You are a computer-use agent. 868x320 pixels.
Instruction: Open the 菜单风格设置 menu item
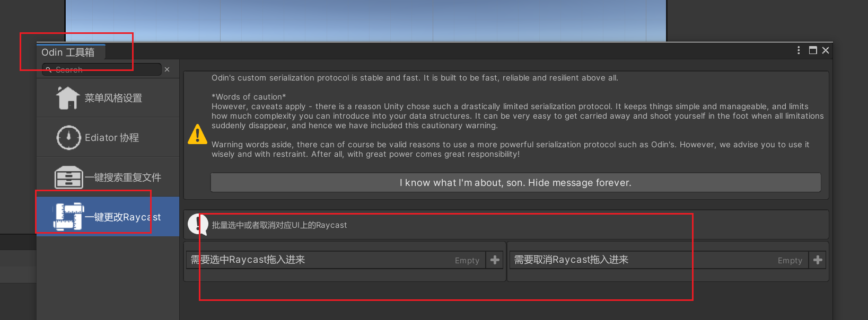tap(108, 98)
